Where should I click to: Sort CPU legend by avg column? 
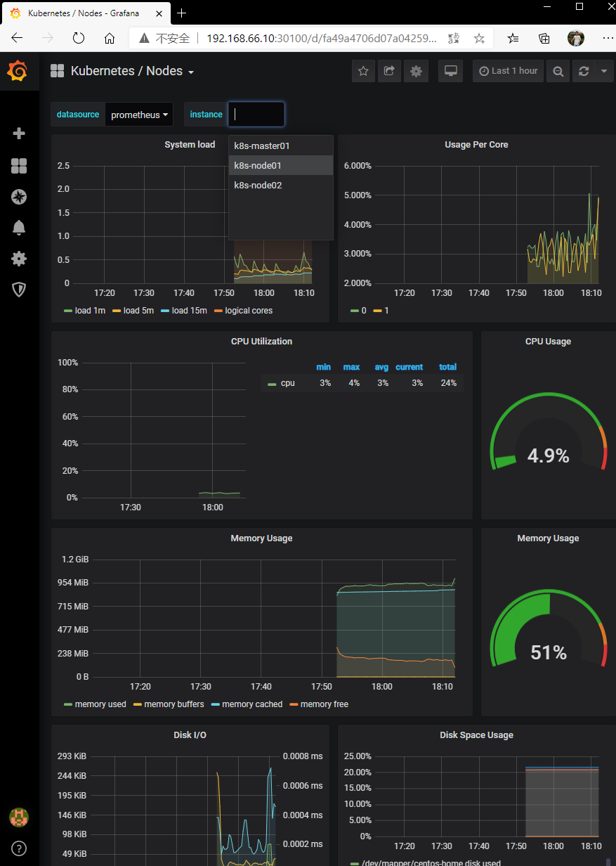tap(381, 367)
